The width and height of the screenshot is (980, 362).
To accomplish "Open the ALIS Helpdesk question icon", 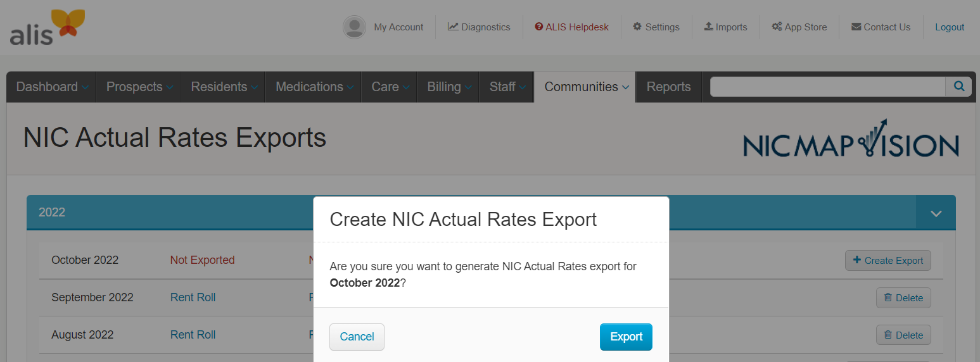I will (539, 27).
